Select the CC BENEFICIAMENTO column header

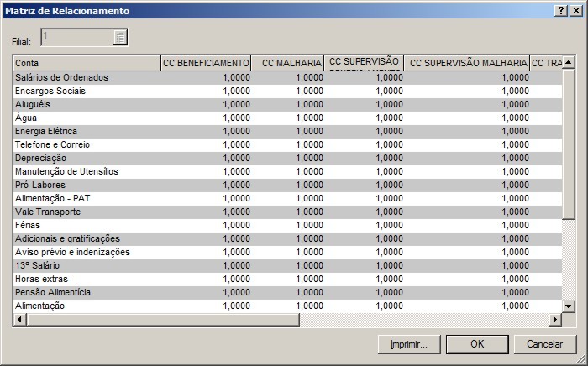pos(207,63)
